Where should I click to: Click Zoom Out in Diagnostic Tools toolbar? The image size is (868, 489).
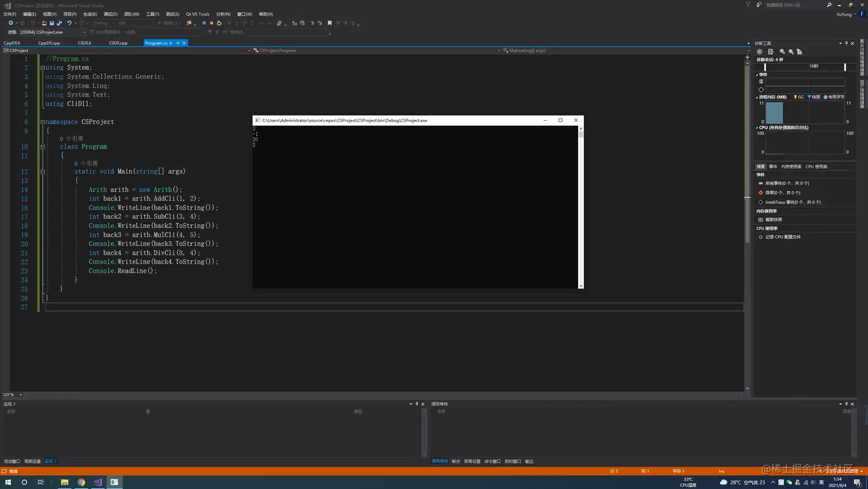pos(791,52)
